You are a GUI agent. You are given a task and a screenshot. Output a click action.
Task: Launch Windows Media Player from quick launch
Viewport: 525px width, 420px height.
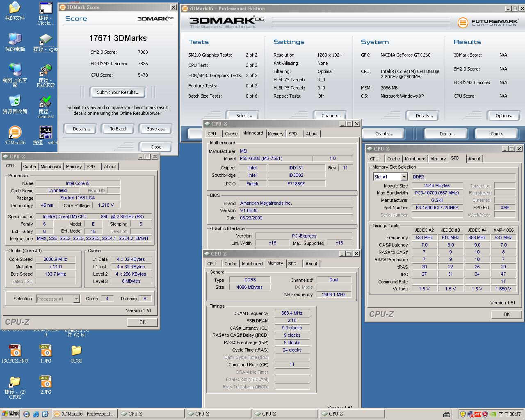[x=27, y=414]
